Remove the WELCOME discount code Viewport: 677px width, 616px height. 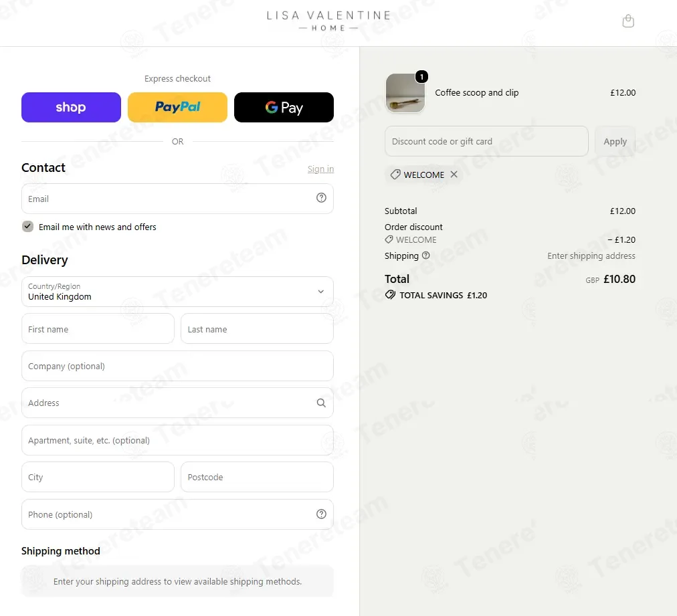pos(454,175)
